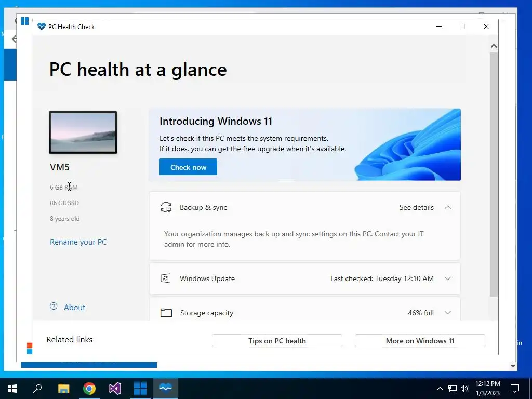Open More on Windows 11 link

420,341
